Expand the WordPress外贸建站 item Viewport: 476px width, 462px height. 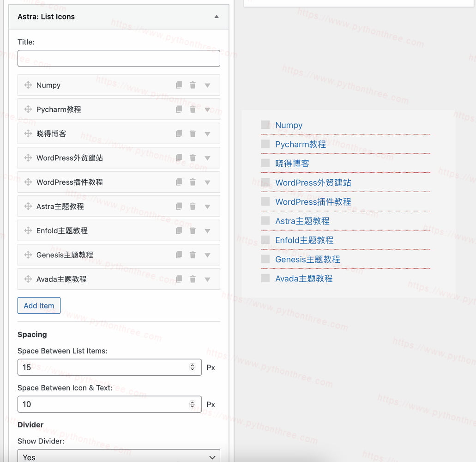[x=207, y=158]
